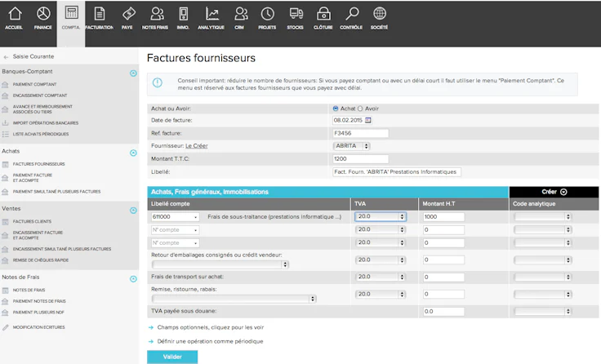Click the Montant H.T field showing 1000
601x364 pixels.
tap(443, 217)
